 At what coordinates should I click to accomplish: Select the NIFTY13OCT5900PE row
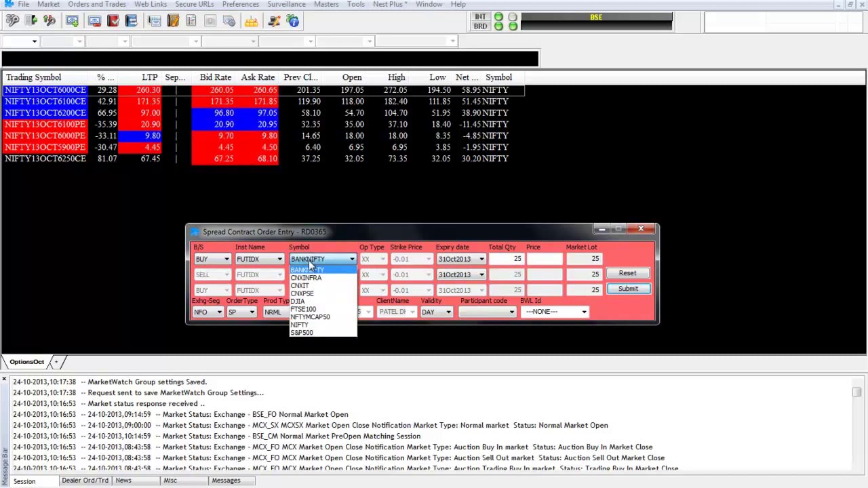tap(264, 147)
